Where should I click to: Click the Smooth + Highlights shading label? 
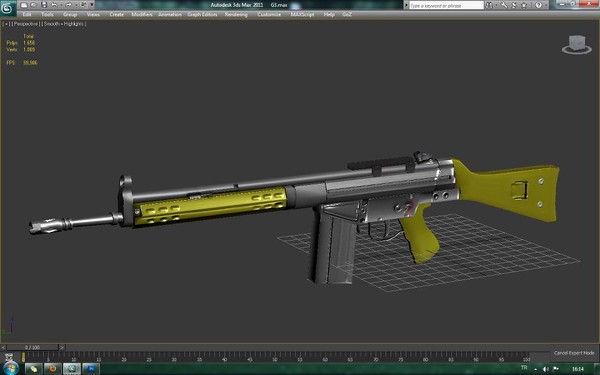pyautogui.click(x=64, y=24)
